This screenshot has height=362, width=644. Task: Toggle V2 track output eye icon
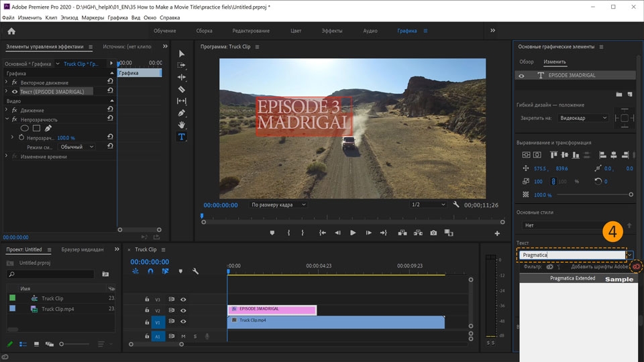click(x=183, y=310)
